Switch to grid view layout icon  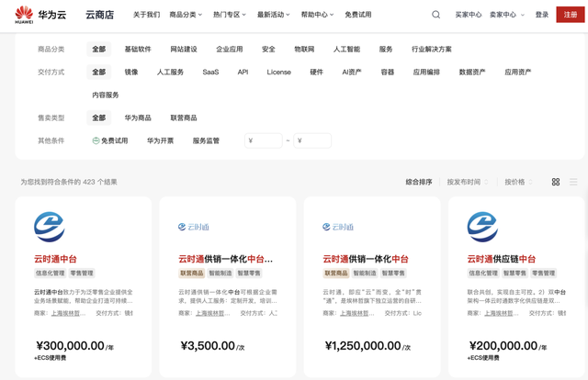click(556, 182)
